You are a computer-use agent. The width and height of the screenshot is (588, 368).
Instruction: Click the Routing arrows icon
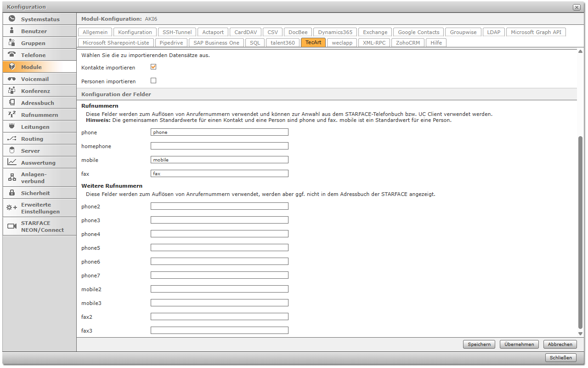12,138
